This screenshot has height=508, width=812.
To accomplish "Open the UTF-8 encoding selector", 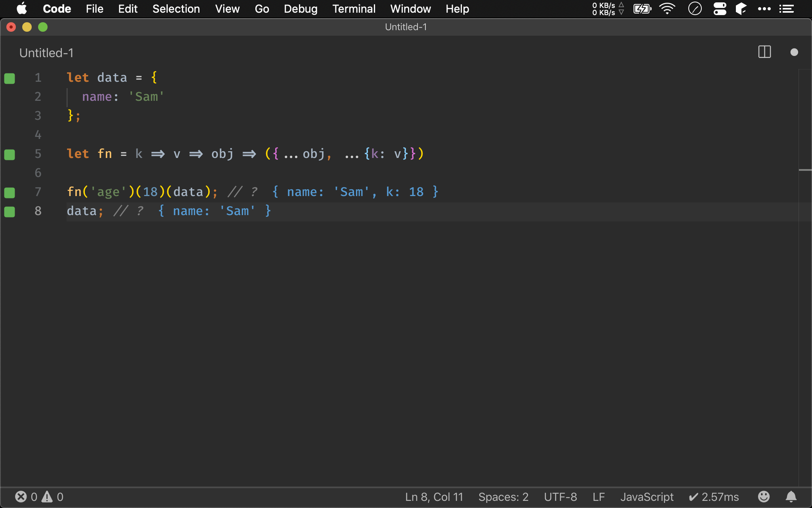I will click(560, 497).
